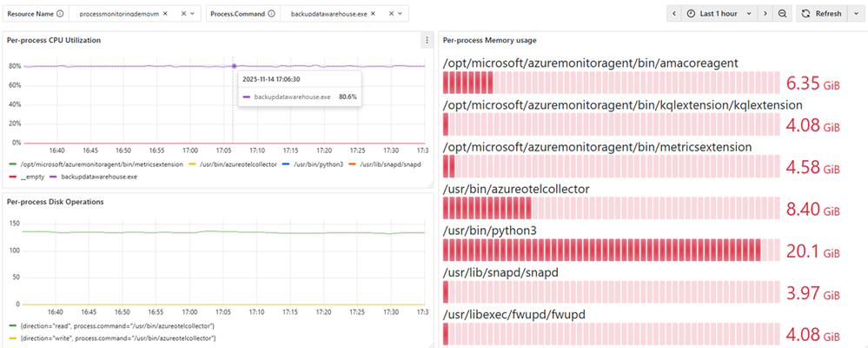The image size is (868, 348).
Task: Shift time range forward with right arrow
Action: (x=765, y=13)
